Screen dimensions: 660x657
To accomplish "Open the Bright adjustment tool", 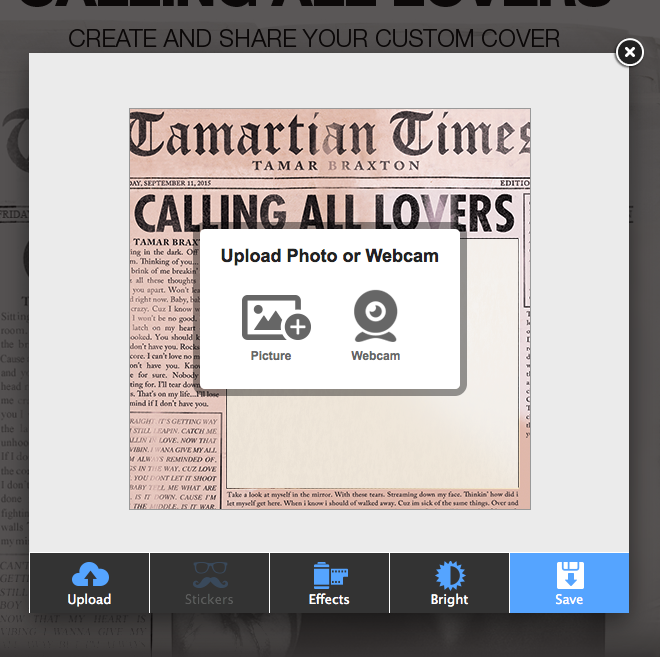I will [449, 583].
